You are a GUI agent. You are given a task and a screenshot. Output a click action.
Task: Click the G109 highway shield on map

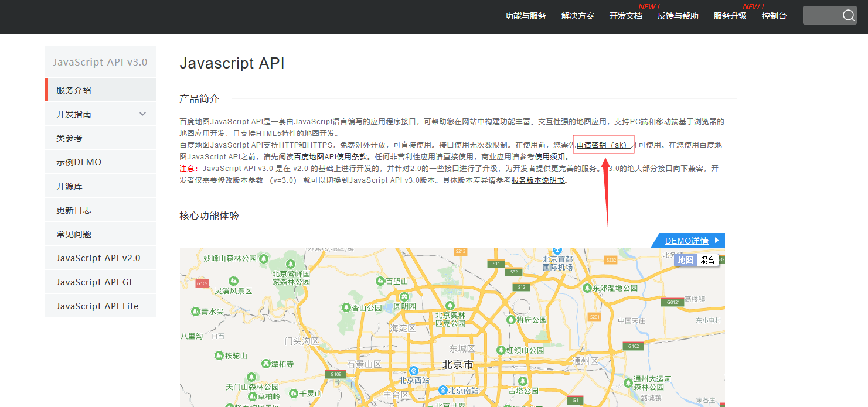click(203, 283)
